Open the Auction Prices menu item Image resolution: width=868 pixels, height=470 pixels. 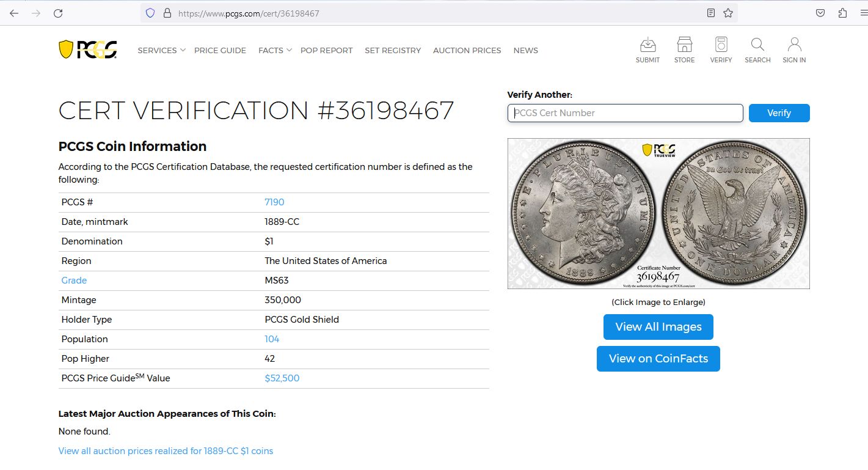467,51
